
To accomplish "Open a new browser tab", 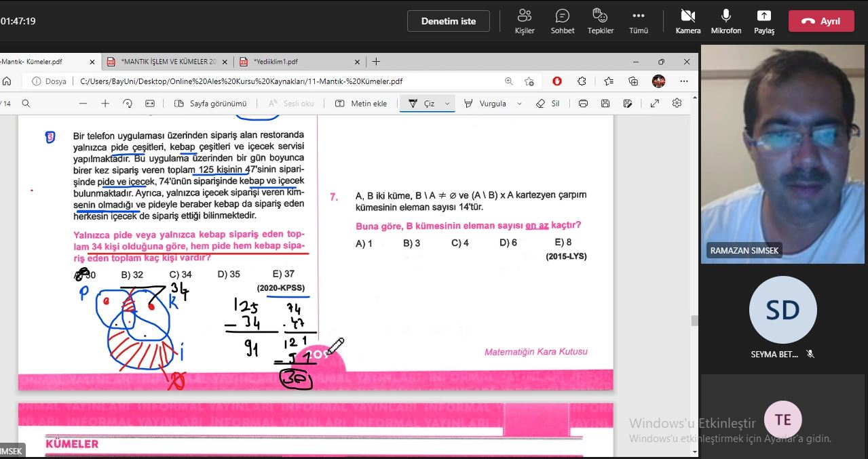I will (x=376, y=62).
